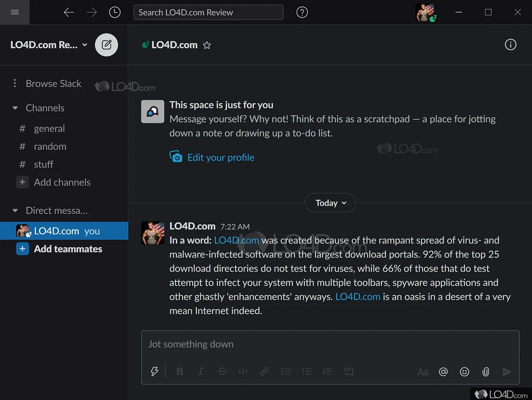The height and width of the screenshot is (400, 532).
Task: Toggle inline code formatting
Action: pos(243,371)
